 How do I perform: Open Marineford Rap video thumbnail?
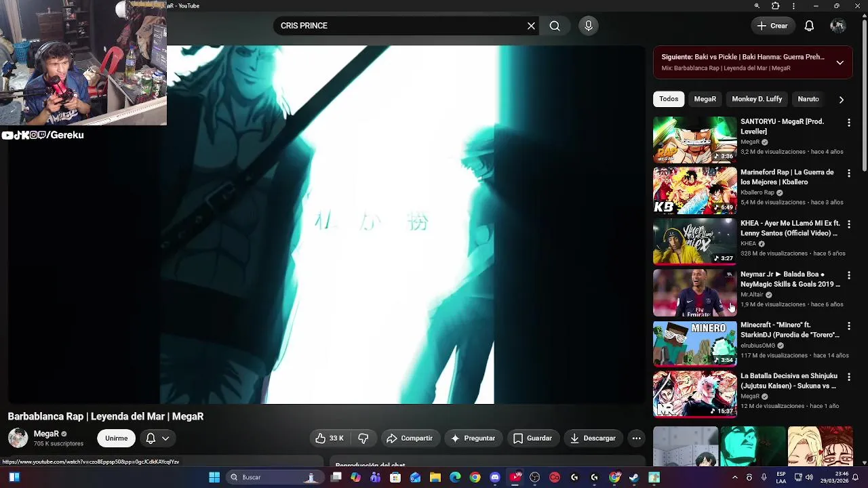[x=694, y=190]
